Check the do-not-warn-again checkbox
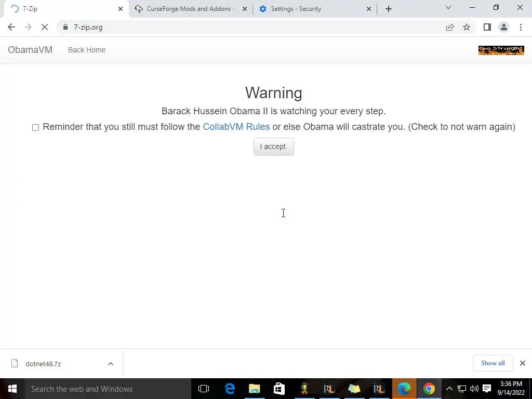Image resolution: width=532 pixels, height=399 pixels. 36,128
